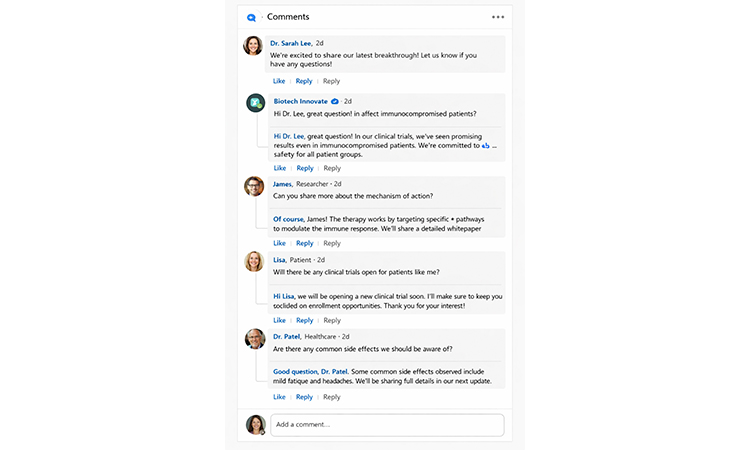Image resolution: width=750 pixels, height=450 pixels.
Task: Open the Comments more options menu
Action: (498, 17)
